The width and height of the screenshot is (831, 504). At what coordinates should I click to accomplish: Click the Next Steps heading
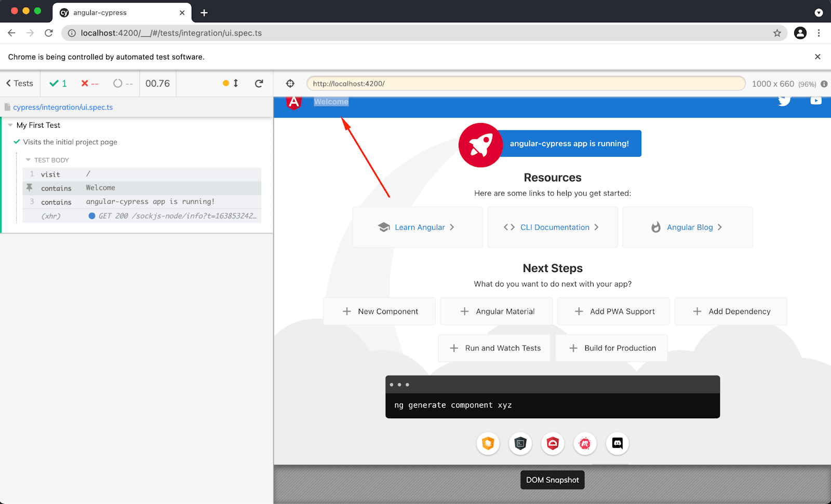point(553,268)
